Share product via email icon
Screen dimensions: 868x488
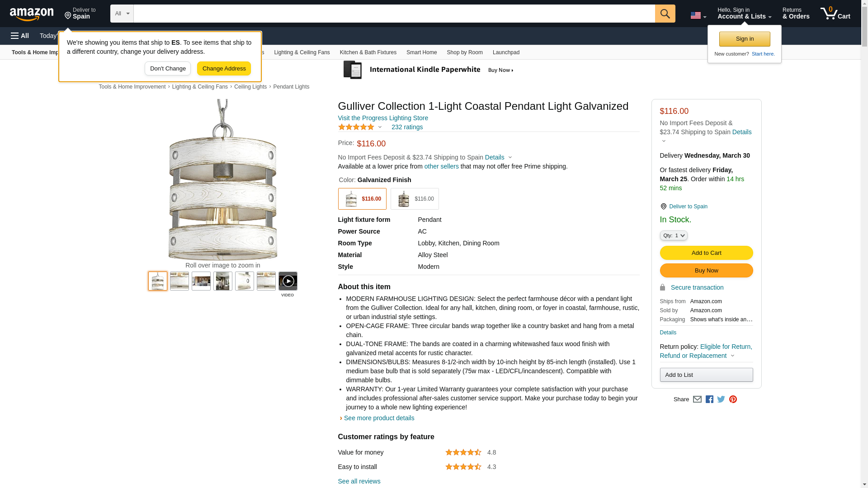(697, 399)
